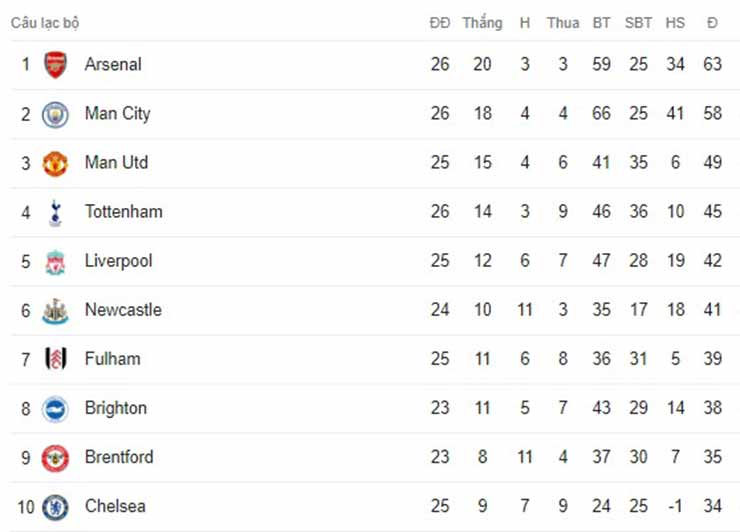Click the 'Thua' column header
Image resolution: width=740 pixels, height=532 pixels.
[563, 22]
